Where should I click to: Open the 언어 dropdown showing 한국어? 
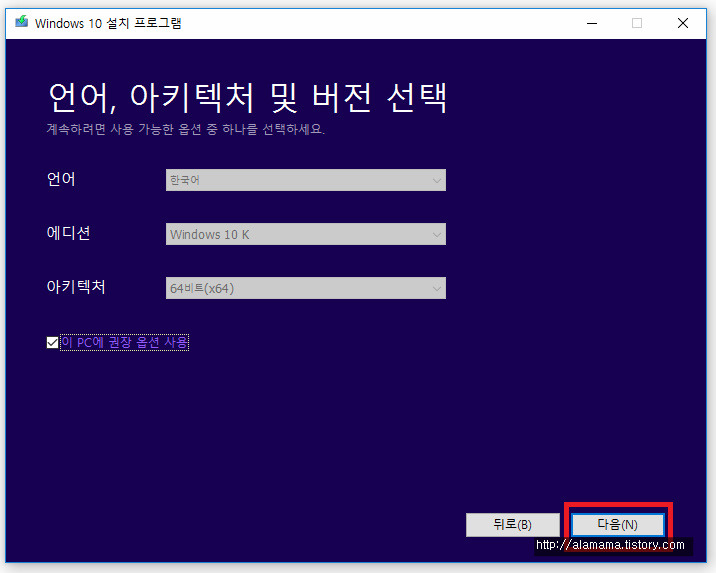click(x=305, y=180)
